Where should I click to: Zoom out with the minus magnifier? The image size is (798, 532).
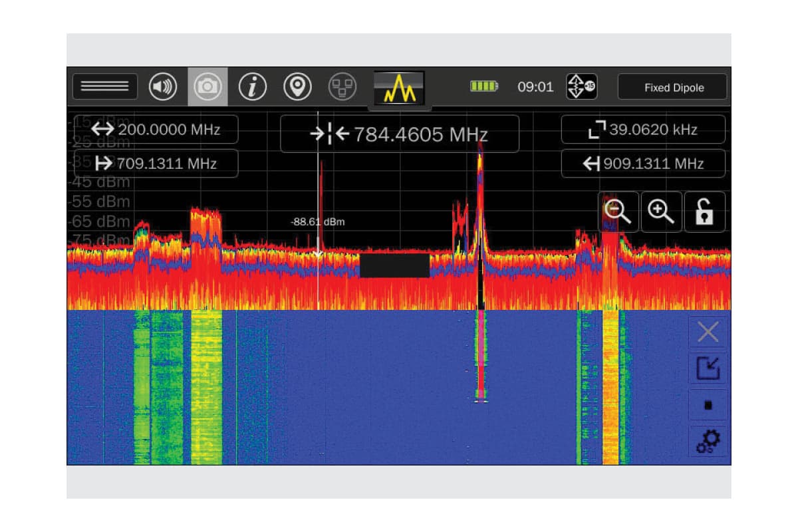(618, 212)
